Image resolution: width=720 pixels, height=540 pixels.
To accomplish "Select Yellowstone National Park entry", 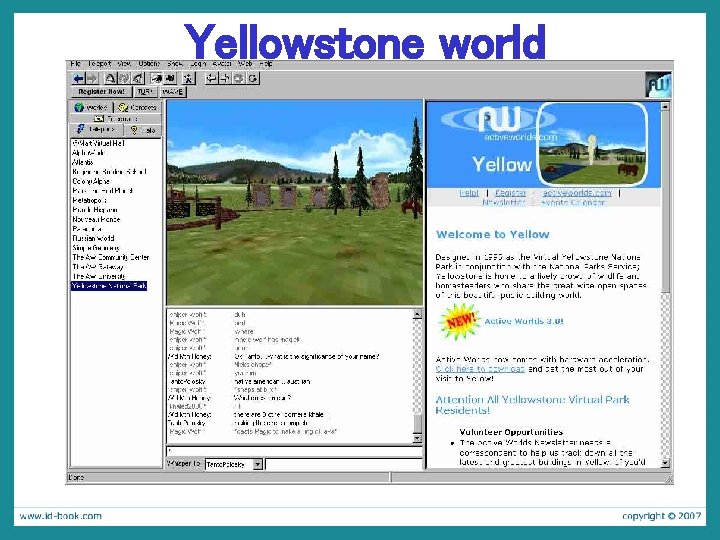I will 109,286.
